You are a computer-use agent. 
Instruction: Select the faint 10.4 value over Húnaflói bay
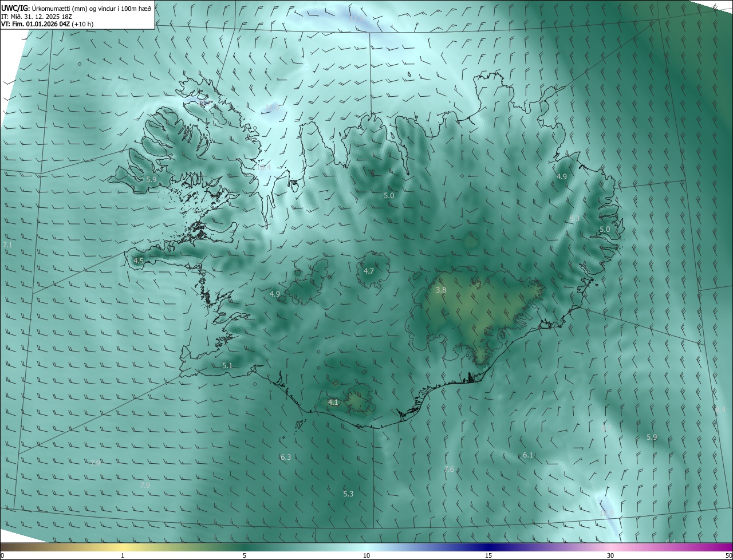[x=263, y=168]
